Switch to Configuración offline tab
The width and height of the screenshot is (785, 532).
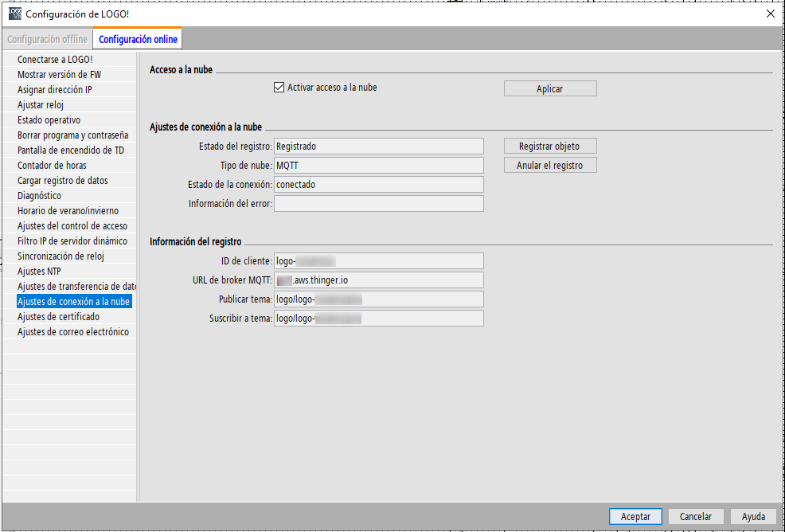point(48,39)
